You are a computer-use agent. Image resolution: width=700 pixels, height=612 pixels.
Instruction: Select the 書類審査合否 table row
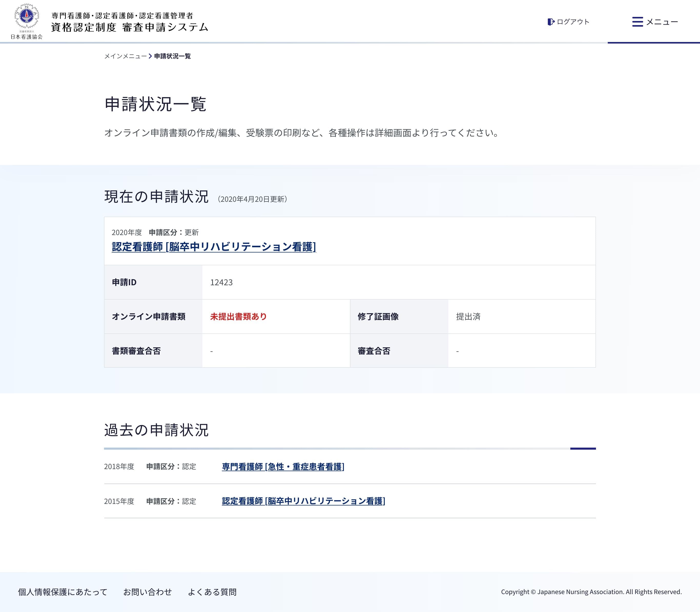(137, 351)
